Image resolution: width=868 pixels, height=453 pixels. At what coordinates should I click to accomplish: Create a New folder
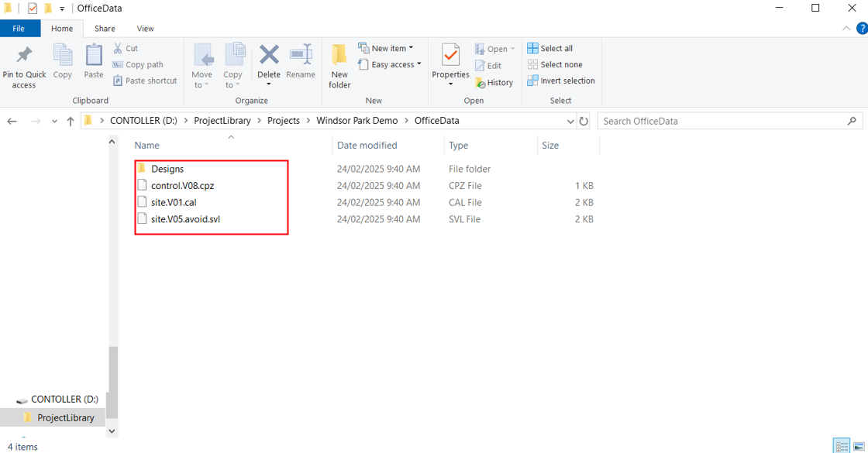coord(339,67)
